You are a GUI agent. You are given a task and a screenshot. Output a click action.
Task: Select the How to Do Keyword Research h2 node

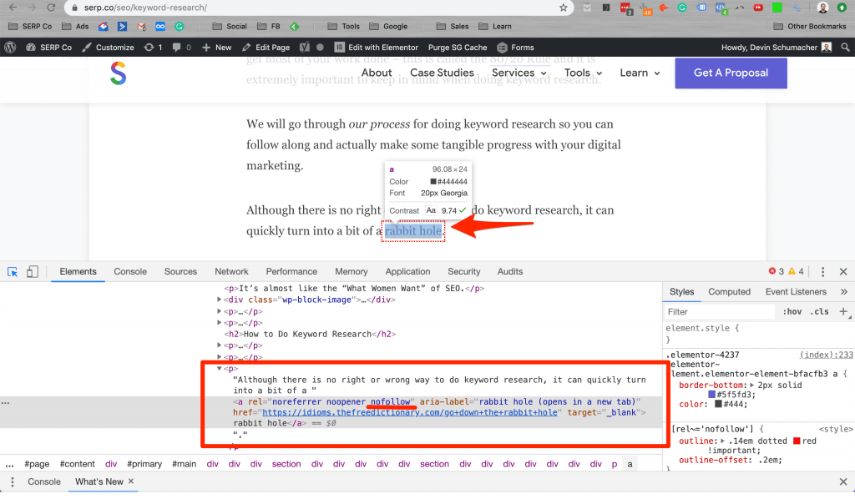point(311,334)
